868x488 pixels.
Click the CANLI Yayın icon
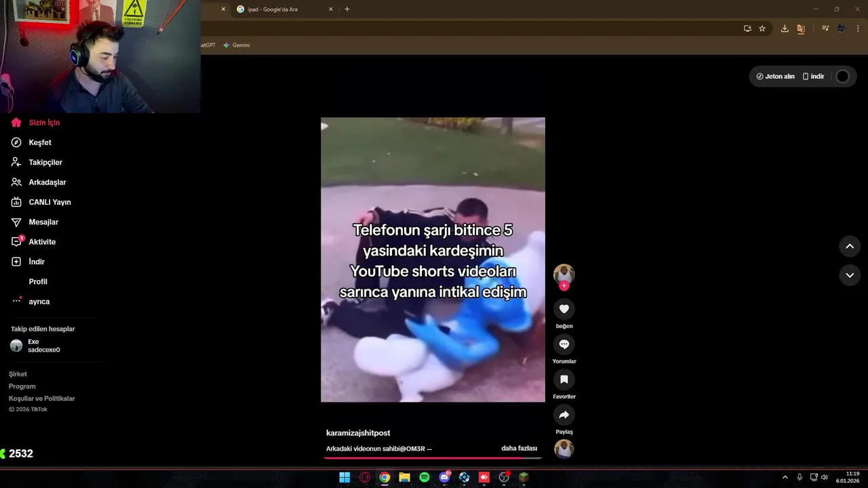click(x=16, y=202)
